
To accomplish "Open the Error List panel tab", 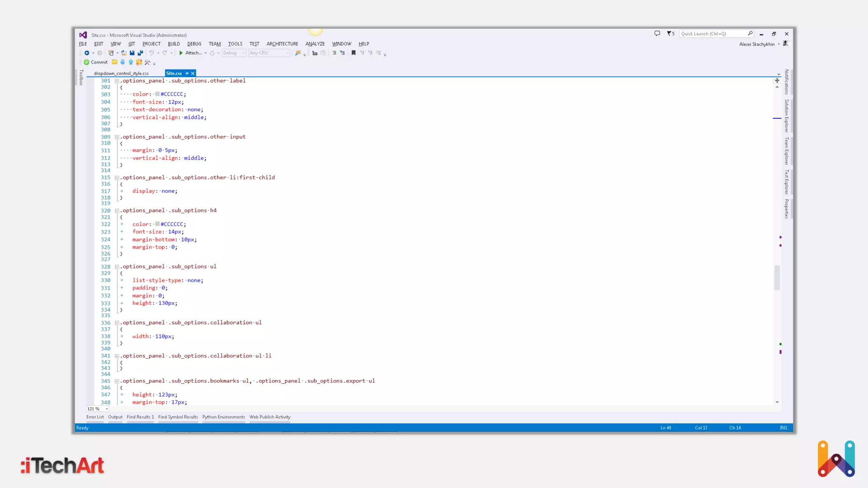I will [95, 417].
